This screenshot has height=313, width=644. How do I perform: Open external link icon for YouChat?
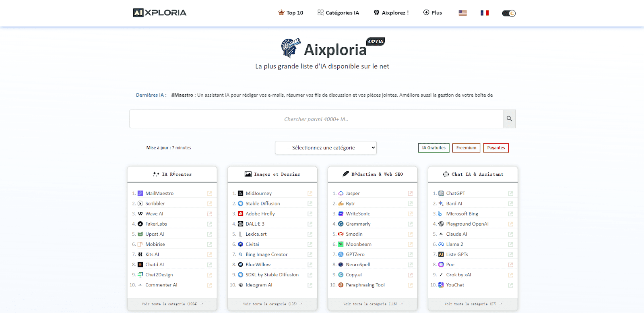coord(510,285)
